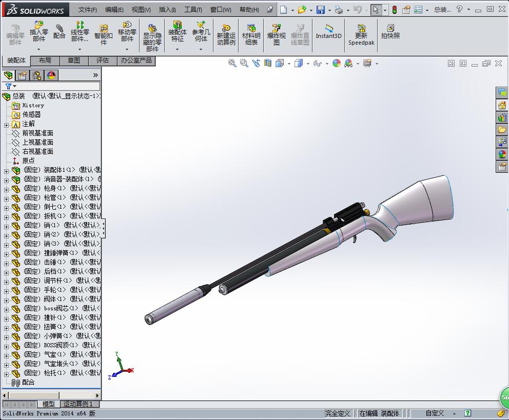Click the Print icon in title toolbar
The image size is (509, 420).
[339, 10]
